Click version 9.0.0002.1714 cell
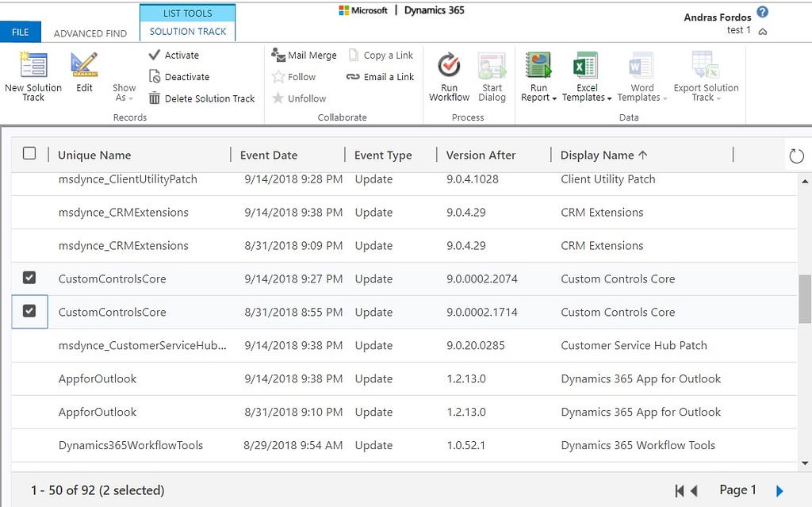The width and height of the screenshot is (812, 507). tap(482, 312)
